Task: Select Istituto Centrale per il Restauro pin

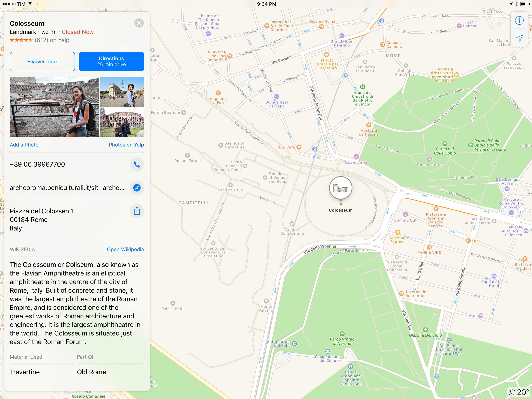Action: click(x=326, y=54)
